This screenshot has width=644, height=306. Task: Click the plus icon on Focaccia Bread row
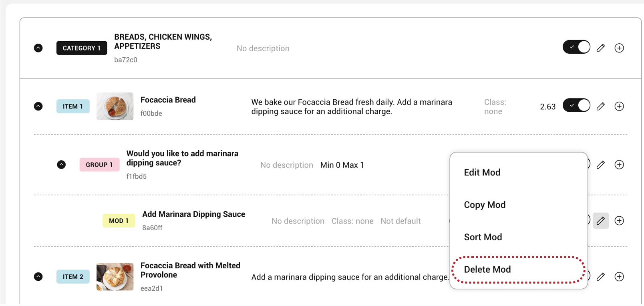(x=619, y=106)
